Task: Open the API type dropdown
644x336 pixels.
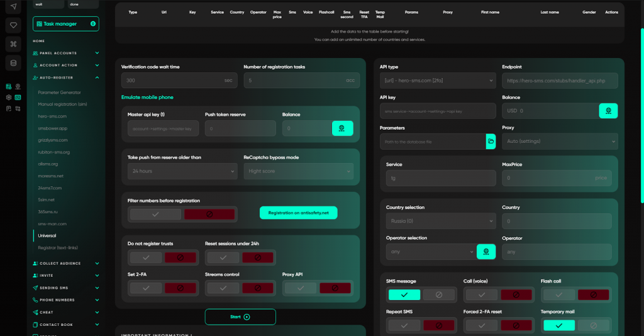Action: (x=438, y=81)
